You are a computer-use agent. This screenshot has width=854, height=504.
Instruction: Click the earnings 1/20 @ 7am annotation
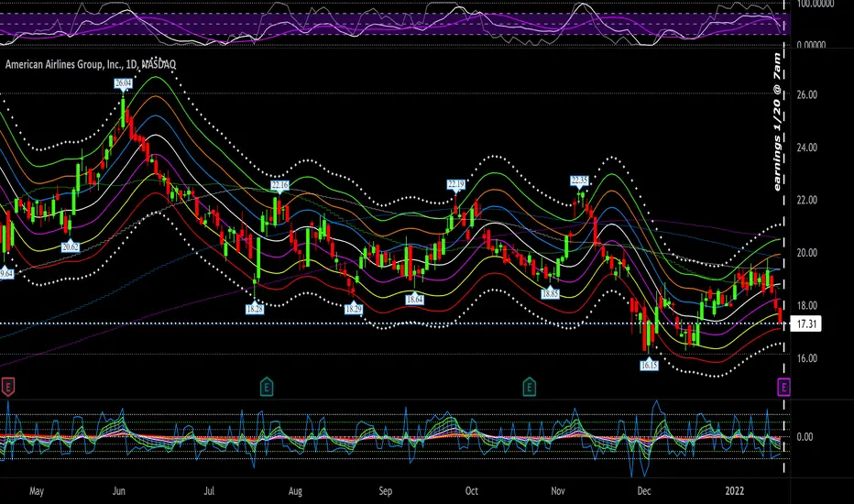pos(777,122)
